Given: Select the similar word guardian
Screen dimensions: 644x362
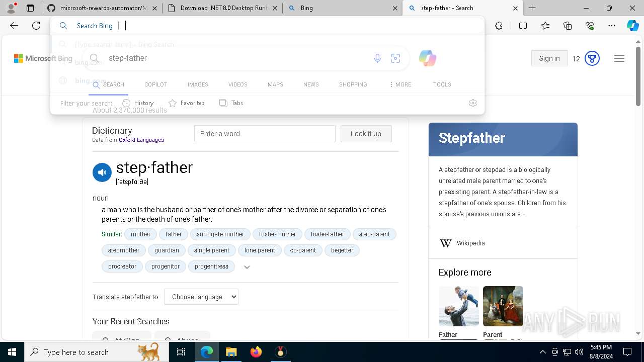Looking at the screenshot, I should tap(167, 250).
